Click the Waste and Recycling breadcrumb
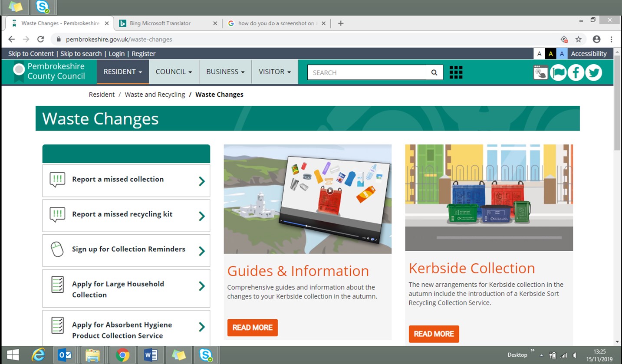622x364 pixels. 155,94
